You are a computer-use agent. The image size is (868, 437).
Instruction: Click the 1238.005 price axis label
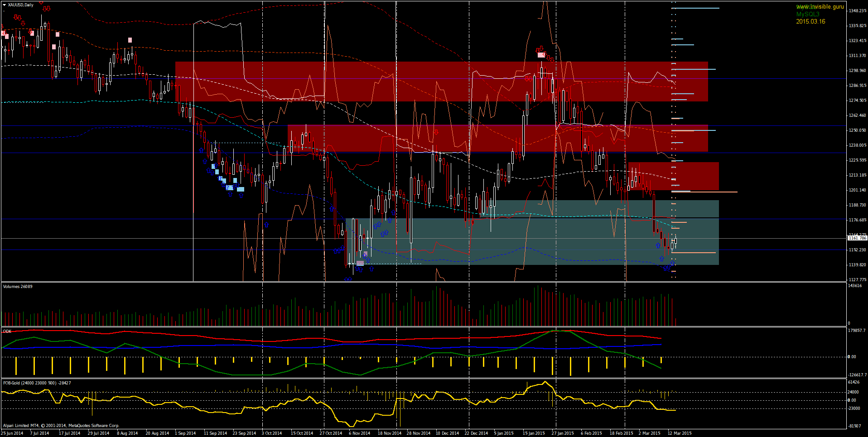point(857,145)
